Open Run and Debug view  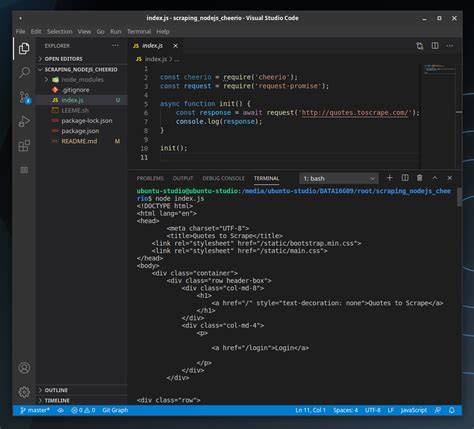pos(24,121)
